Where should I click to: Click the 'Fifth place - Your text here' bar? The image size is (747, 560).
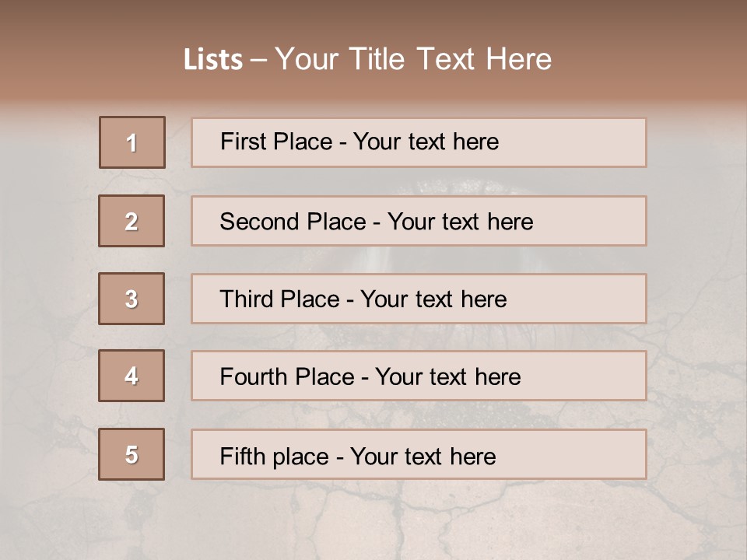click(419, 453)
